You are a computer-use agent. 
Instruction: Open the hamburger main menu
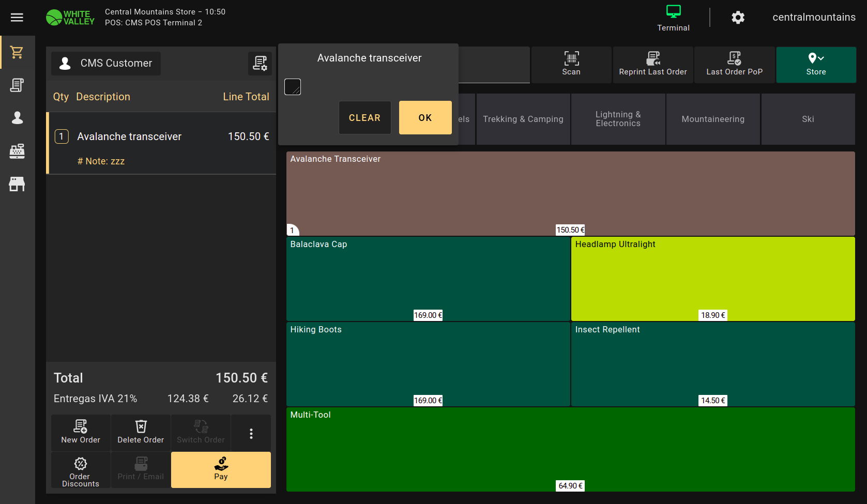click(x=17, y=18)
